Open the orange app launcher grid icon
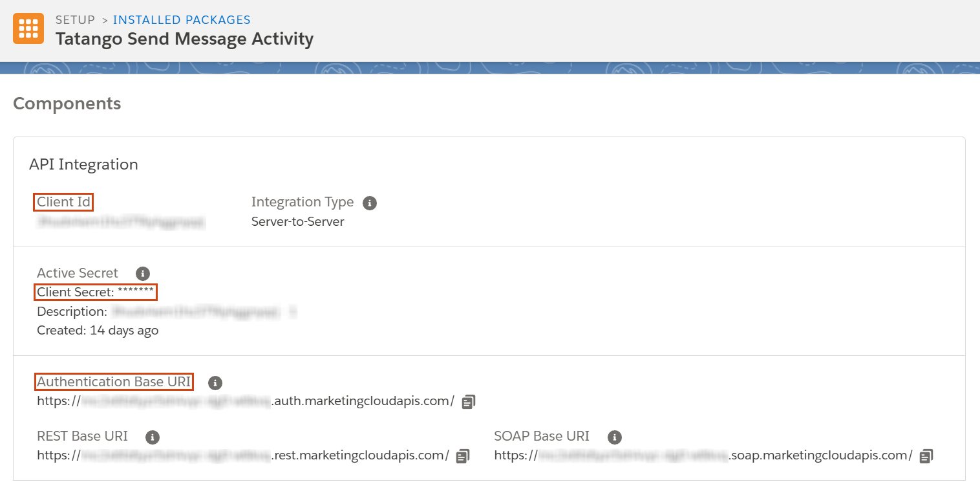The image size is (980, 495). pos(28,28)
